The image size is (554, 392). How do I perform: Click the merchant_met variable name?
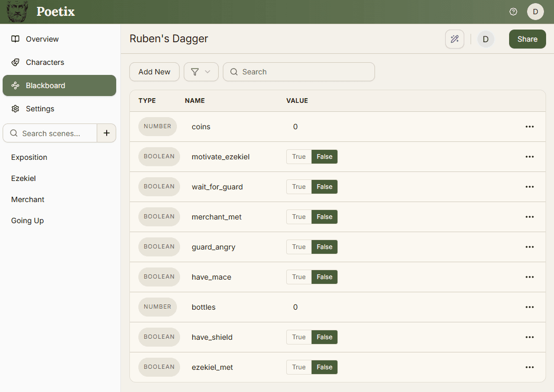217,217
